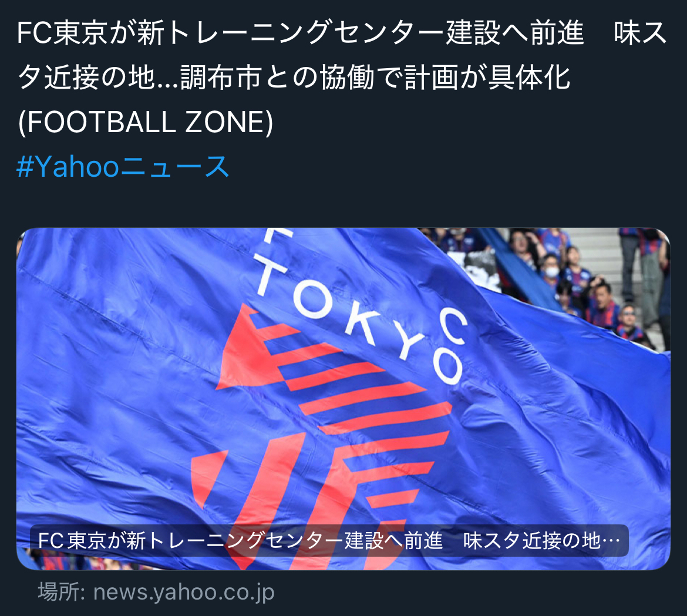Tap the (FOOTBALL ZONE) text in the tweet

[145, 122]
